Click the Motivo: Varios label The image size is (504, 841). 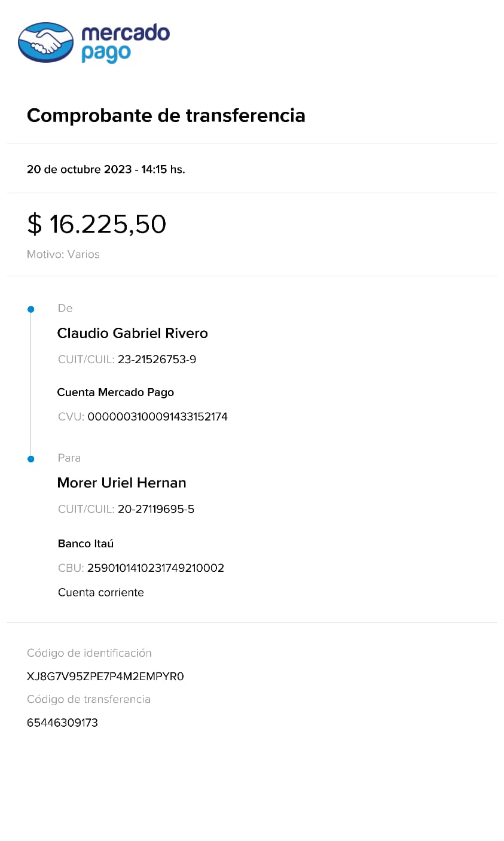pyautogui.click(x=63, y=254)
